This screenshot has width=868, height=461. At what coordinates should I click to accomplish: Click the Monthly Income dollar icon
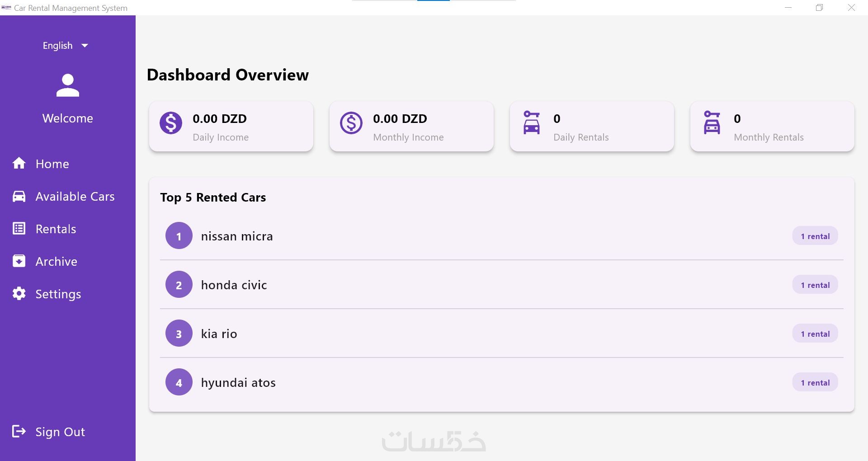(x=351, y=123)
